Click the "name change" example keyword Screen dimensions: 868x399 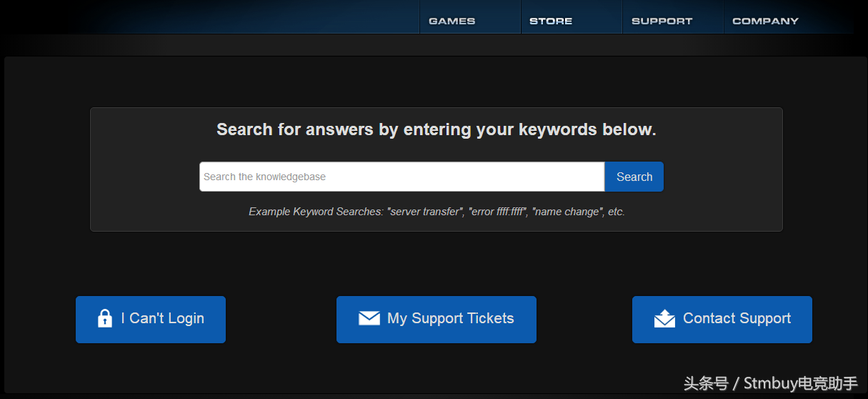(x=566, y=212)
